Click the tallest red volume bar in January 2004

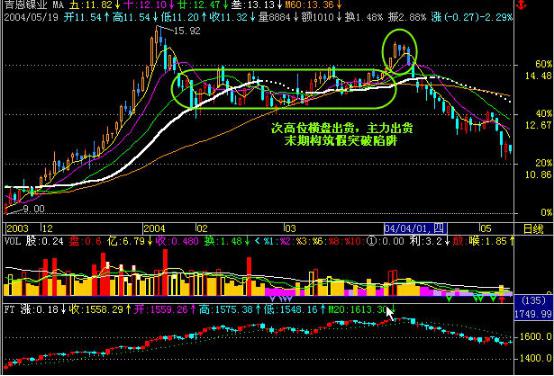[x=165, y=272]
